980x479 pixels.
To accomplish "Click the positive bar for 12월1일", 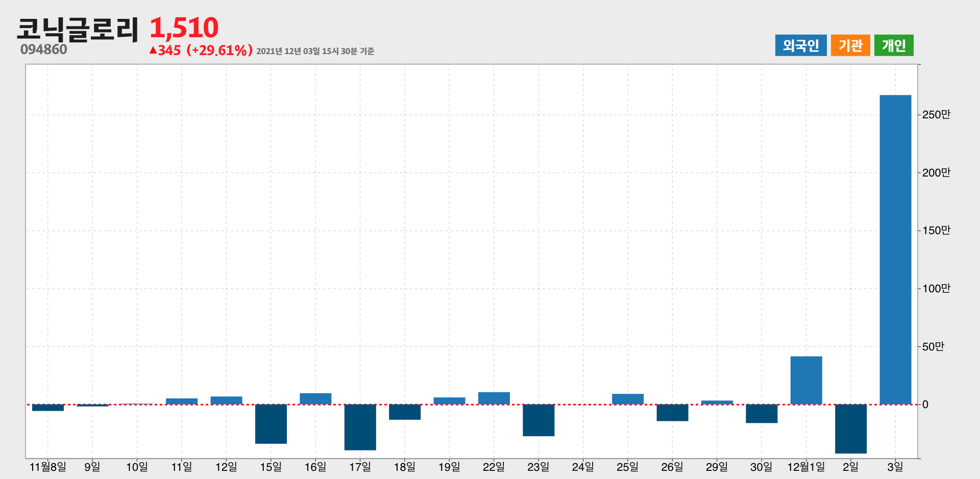I will click(806, 381).
